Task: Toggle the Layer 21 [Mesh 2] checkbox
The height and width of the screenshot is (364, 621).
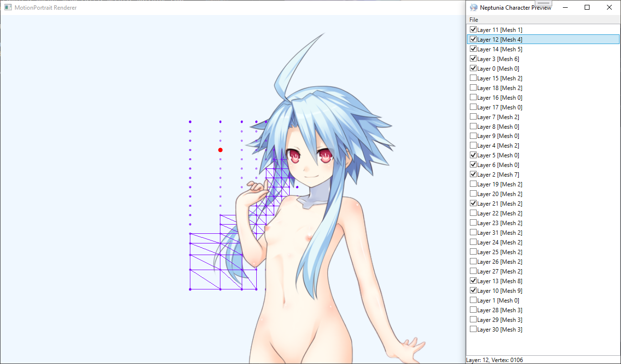Action: [473, 203]
